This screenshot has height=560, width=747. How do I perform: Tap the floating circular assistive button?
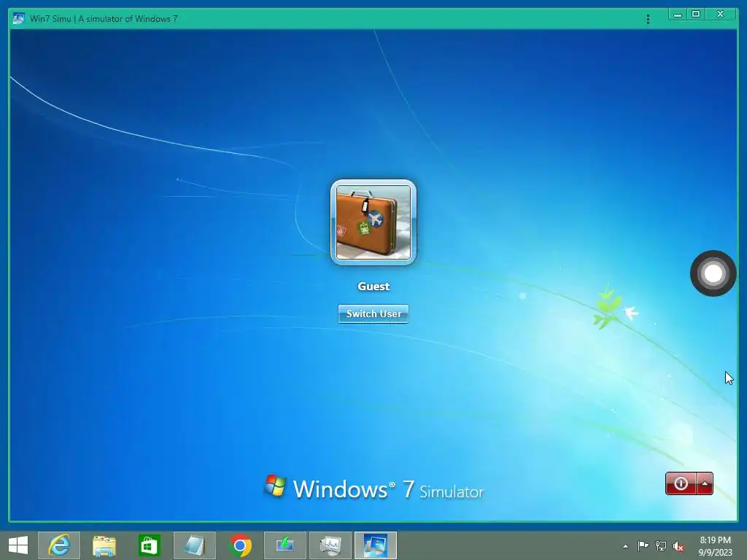coord(713,273)
